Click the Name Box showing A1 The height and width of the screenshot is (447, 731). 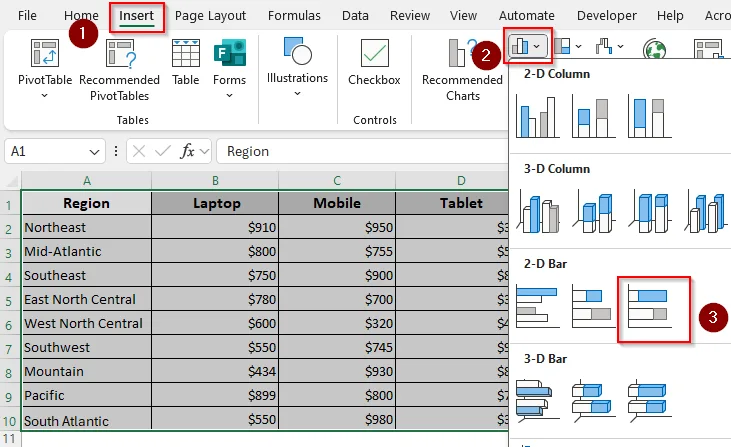coord(47,151)
